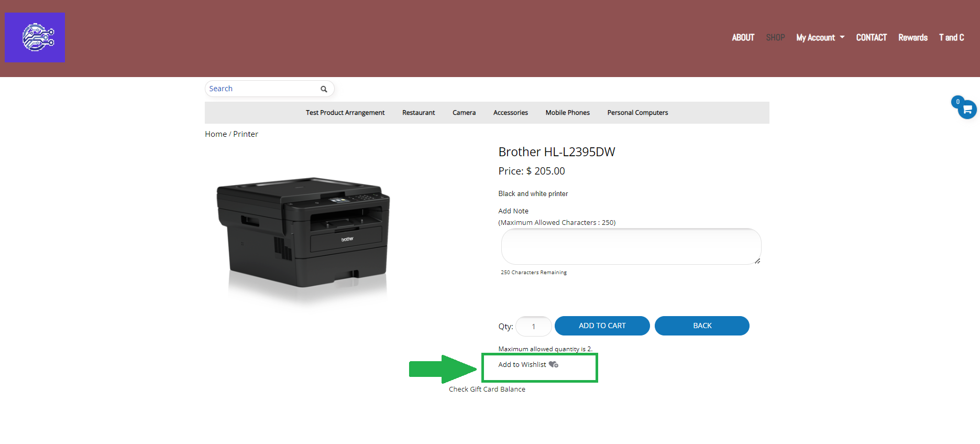Open the CONTACT page
Screen dimensions: 980x444
pyautogui.click(x=871, y=38)
